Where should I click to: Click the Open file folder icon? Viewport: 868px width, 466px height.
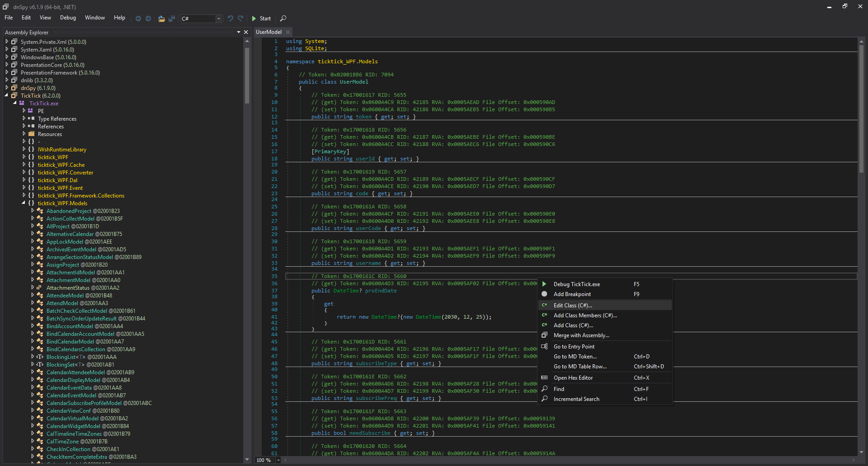[x=161, y=19]
